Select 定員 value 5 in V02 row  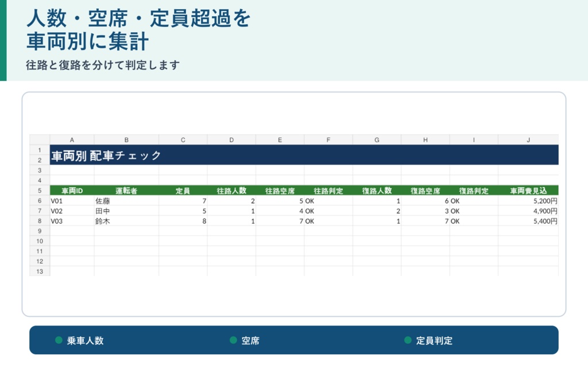tap(183, 210)
